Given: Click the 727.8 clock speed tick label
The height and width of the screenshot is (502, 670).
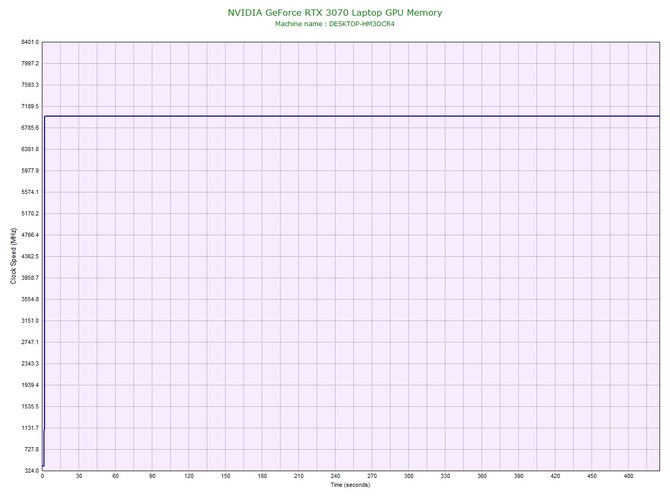Looking at the screenshot, I should pyautogui.click(x=31, y=449).
